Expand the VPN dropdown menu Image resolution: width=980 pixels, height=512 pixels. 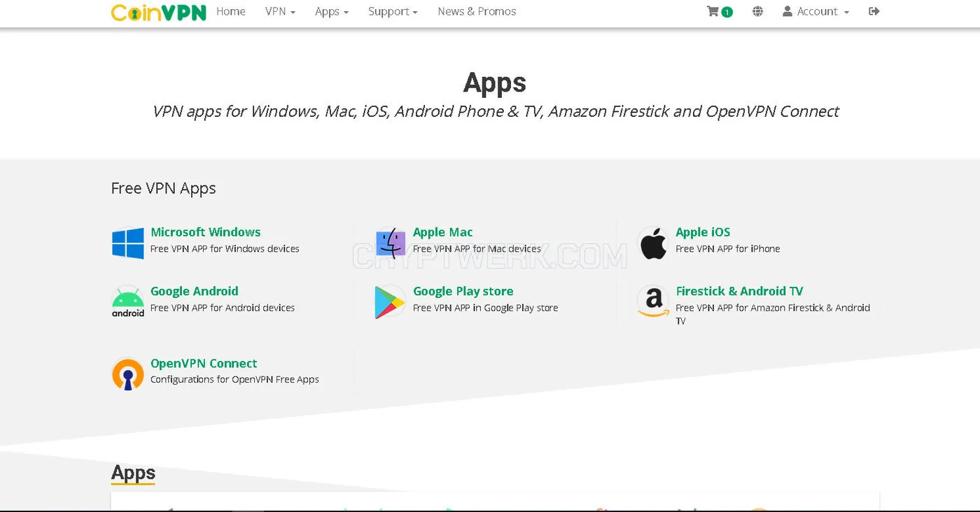click(280, 11)
